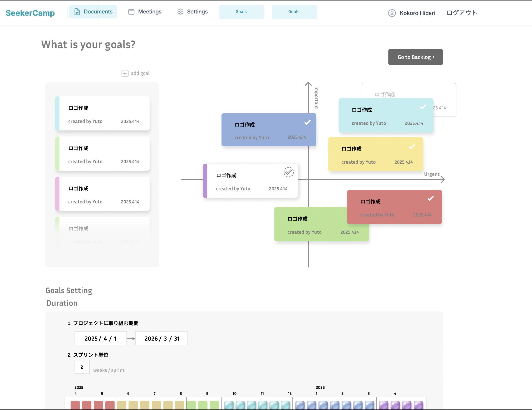Click the Meetings calendar icon

coord(131,12)
